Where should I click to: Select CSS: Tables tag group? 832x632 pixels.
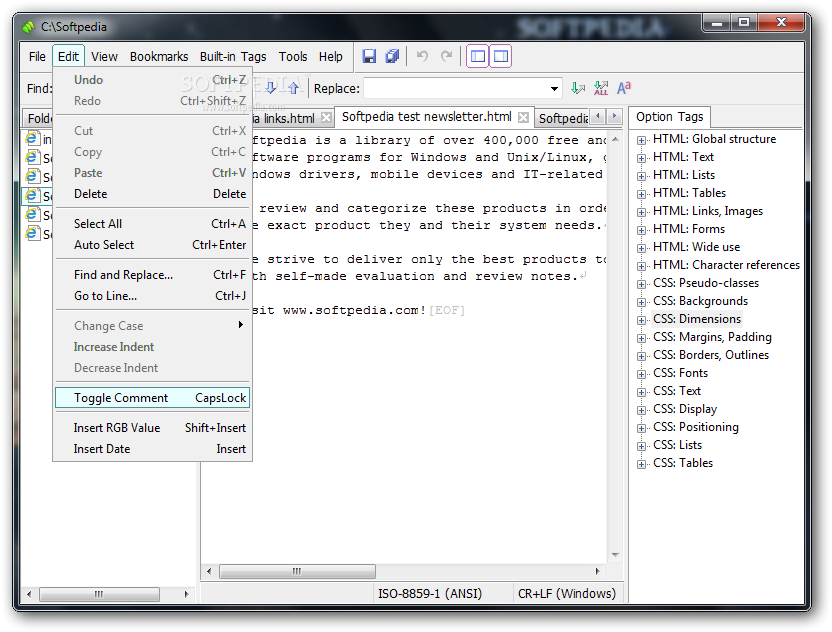pos(683,463)
